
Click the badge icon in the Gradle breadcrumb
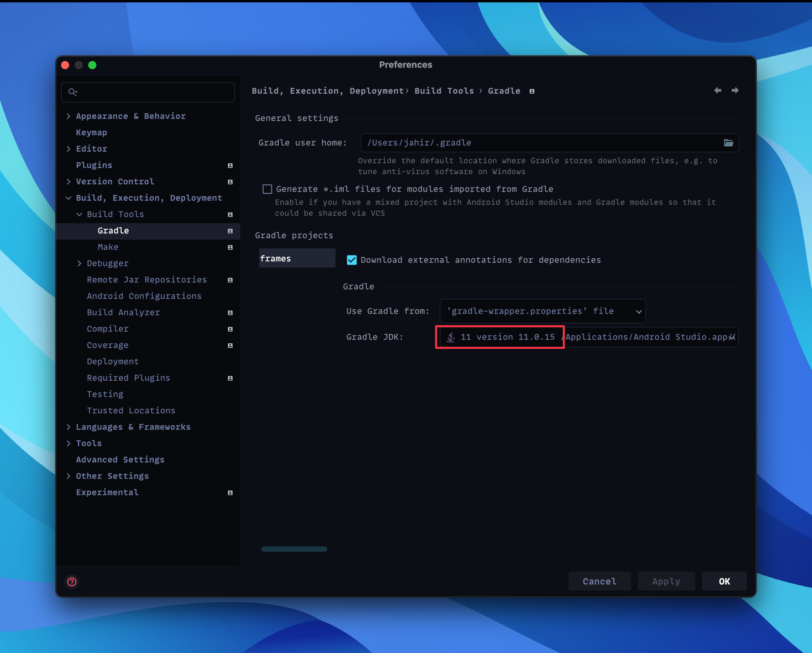(532, 91)
